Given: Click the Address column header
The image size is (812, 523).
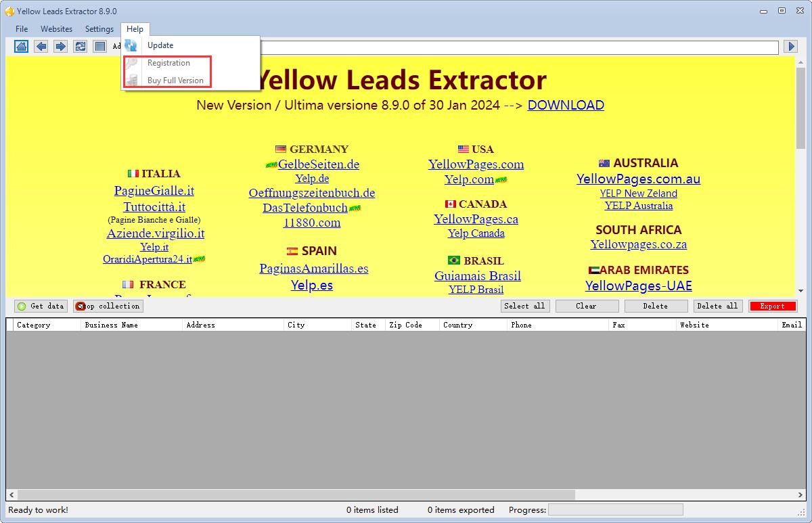Looking at the screenshot, I should (233, 325).
